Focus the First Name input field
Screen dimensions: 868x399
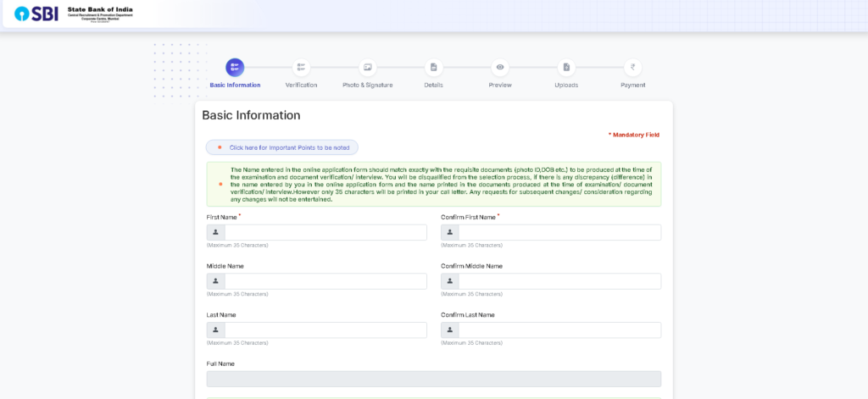325,232
